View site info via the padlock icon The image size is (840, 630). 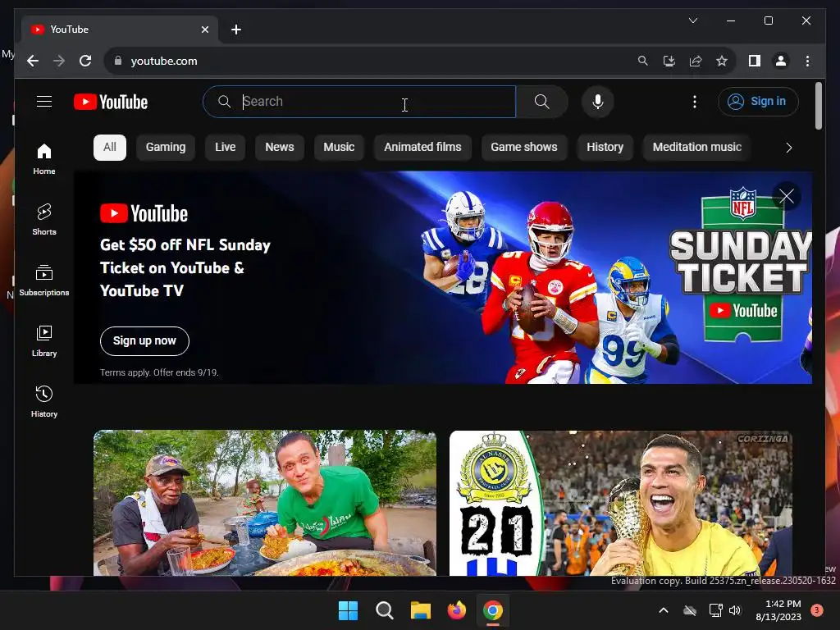click(118, 61)
